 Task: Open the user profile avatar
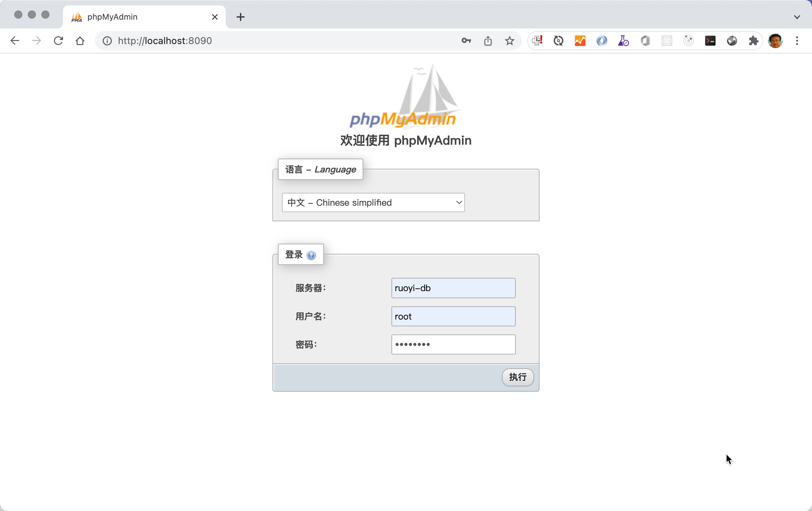point(775,41)
